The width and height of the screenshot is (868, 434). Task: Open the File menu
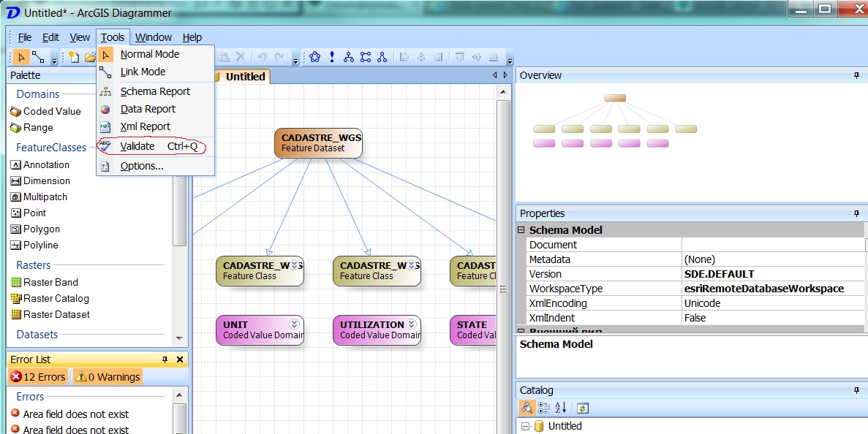25,37
